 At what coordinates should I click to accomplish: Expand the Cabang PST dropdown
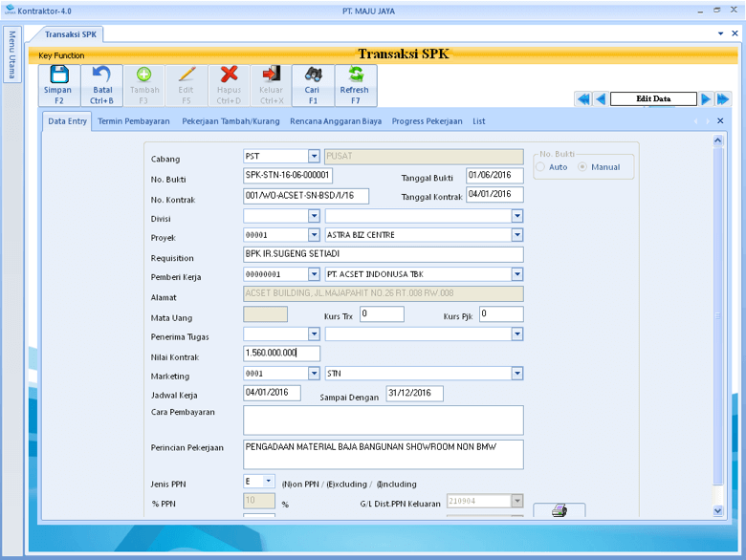(x=314, y=156)
